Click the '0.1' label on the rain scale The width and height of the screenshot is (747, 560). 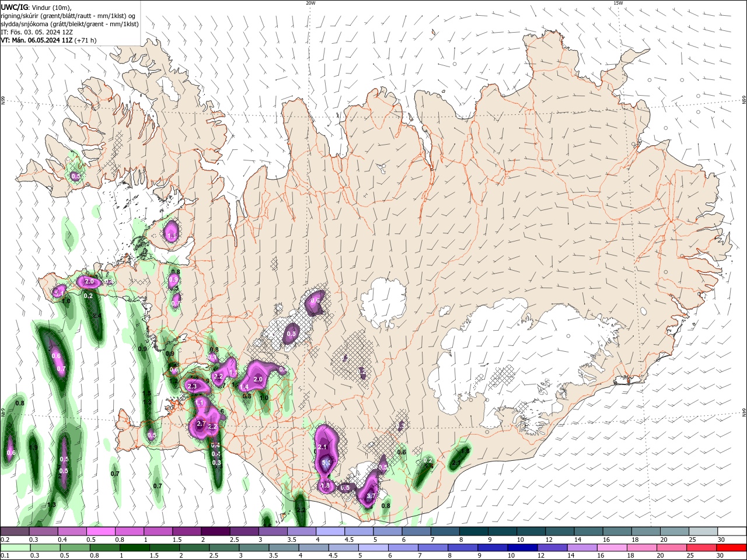click(x=5, y=556)
